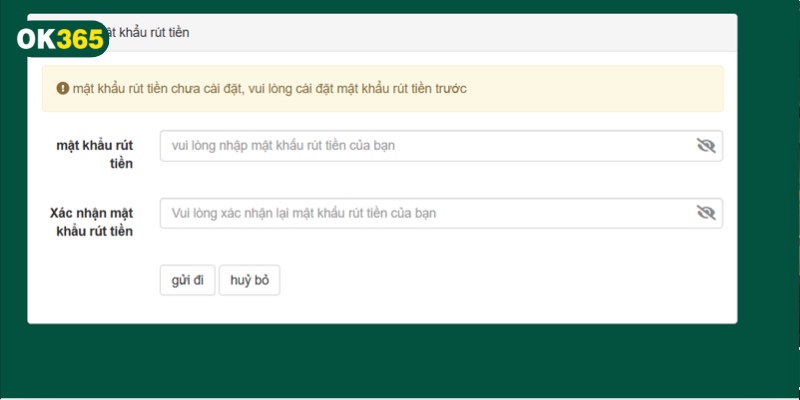Click placeholder text vui lòng nhập mật khẩu

284,146
